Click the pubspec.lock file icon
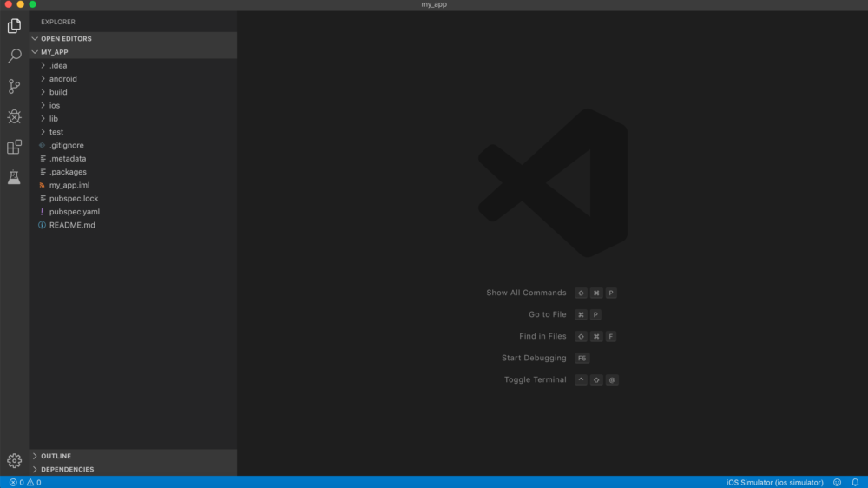Image resolution: width=868 pixels, height=488 pixels. click(43, 198)
